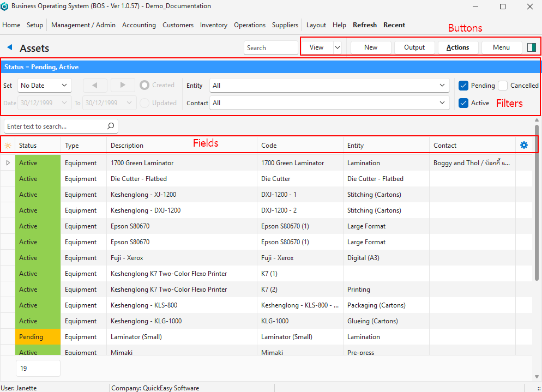542x392 pixels.
Task: Click the orange Pending status cell
Action: tap(38, 337)
